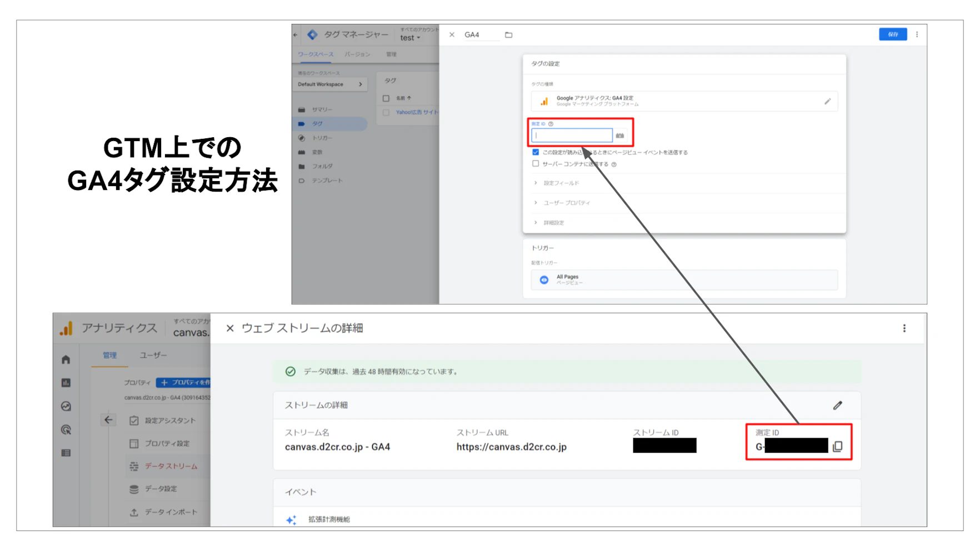Open 変数 in Tag Manager sidebar
This screenshot has width=980, height=551.
tap(317, 152)
